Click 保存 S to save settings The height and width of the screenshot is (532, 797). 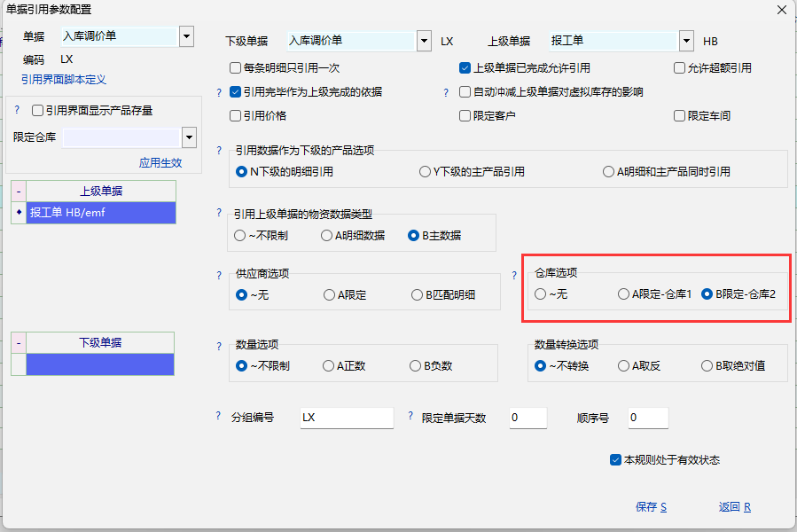click(x=651, y=507)
